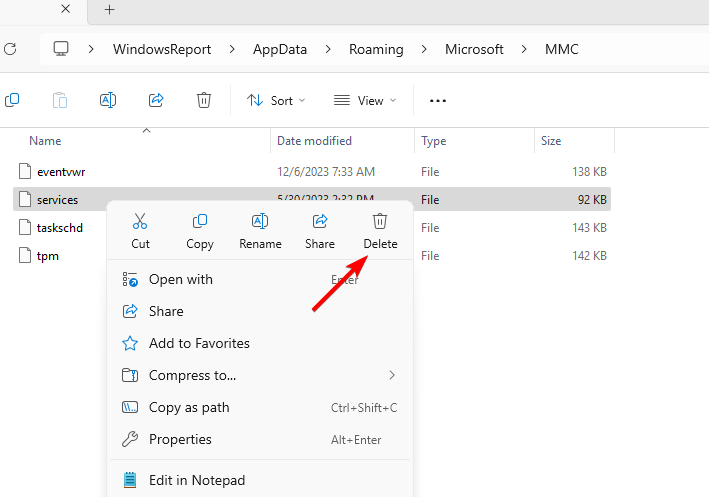Click the Delete trash icon in context menu
This screenshot has width=709, height=497.
tap(380, 222)
